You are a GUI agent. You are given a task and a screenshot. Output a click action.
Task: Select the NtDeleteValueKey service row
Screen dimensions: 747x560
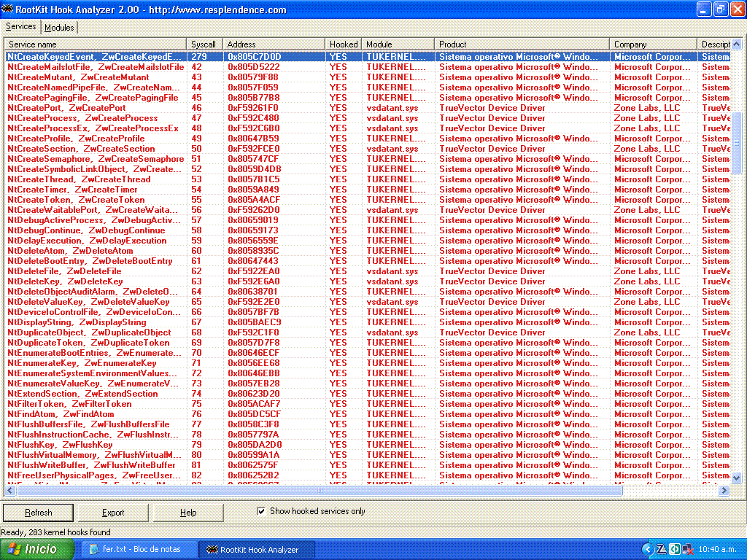[x=368, y=302]
